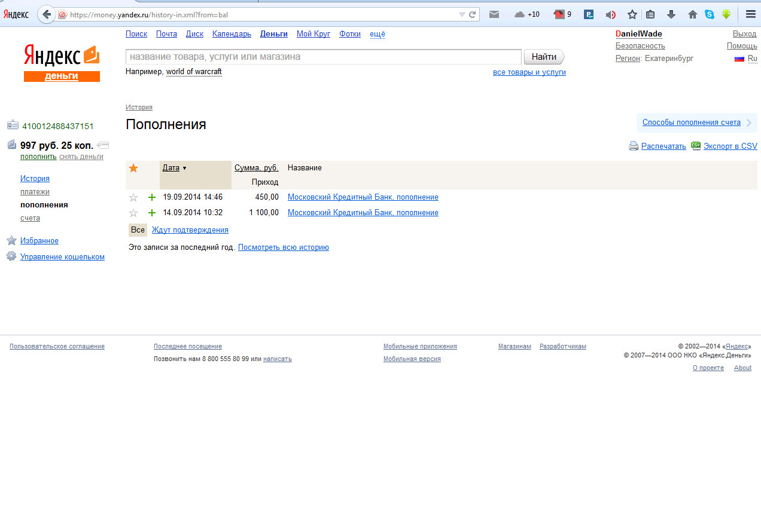Click the site identity icon in the URL bar
The image size is (761, 532).
(x=62, y=14)
